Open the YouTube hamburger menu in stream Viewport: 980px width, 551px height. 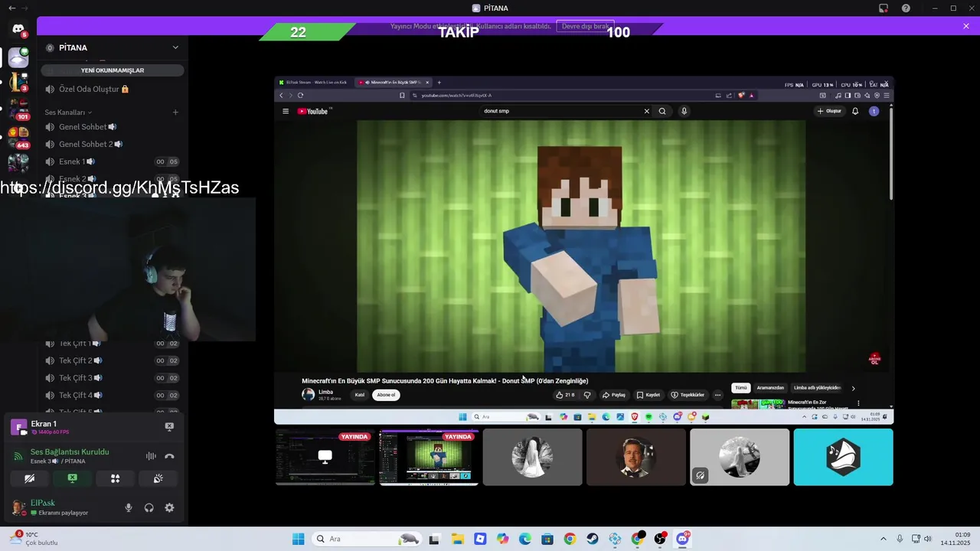pyautogui.click(x=286, y=111)
